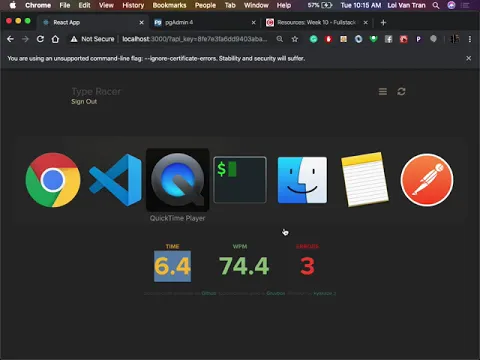The height and width of the screenshot is (360, 480).
Task: Open the green Vue devtools extension icon
Action: (374, 39)
